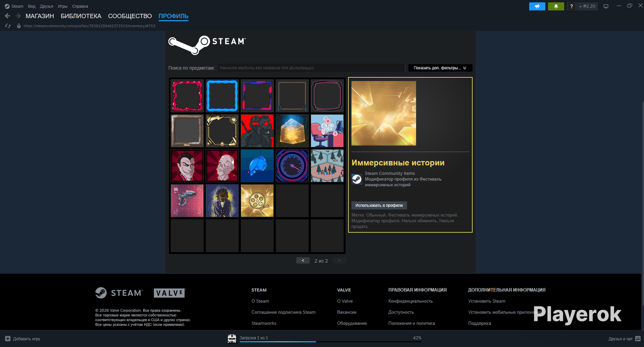644x347 pixels.
Task: Select the snowy isometric village item
Action: (327, 166)
